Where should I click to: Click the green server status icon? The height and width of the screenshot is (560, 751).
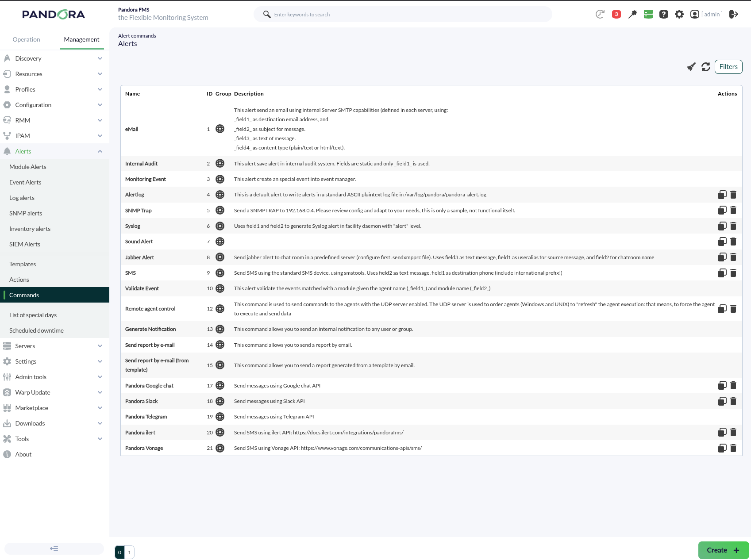tap(648, 14)
